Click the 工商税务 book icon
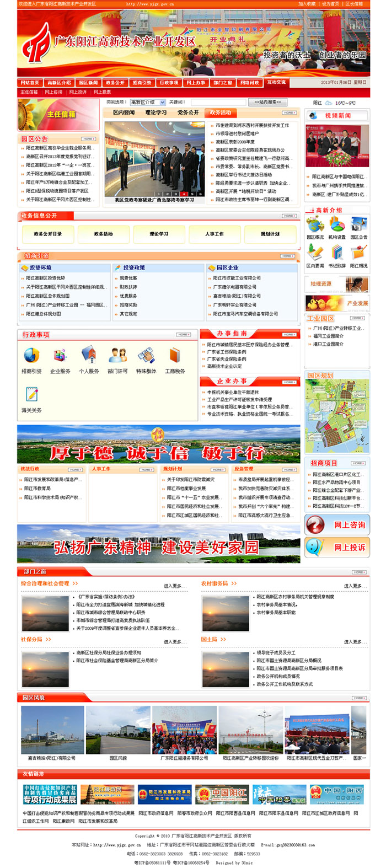 click(175, 355)
